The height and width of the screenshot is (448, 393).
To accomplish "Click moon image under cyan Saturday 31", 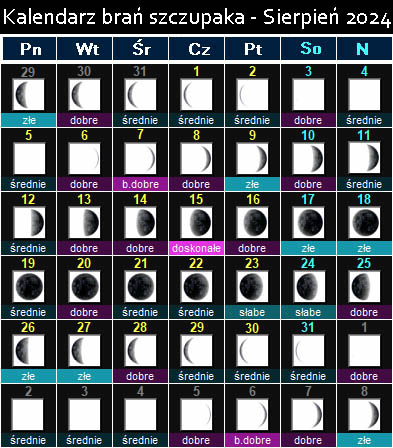I will [x=308, y=351].
